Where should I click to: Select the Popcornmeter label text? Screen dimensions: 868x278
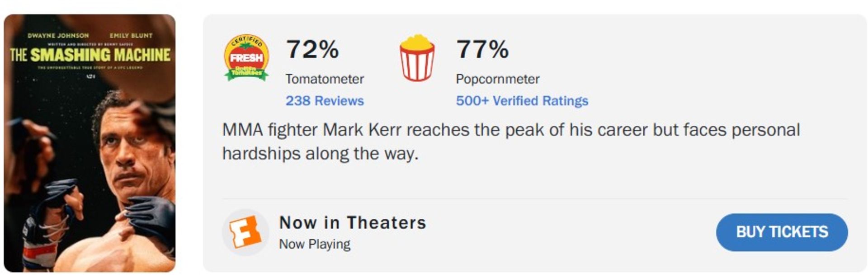497,79
